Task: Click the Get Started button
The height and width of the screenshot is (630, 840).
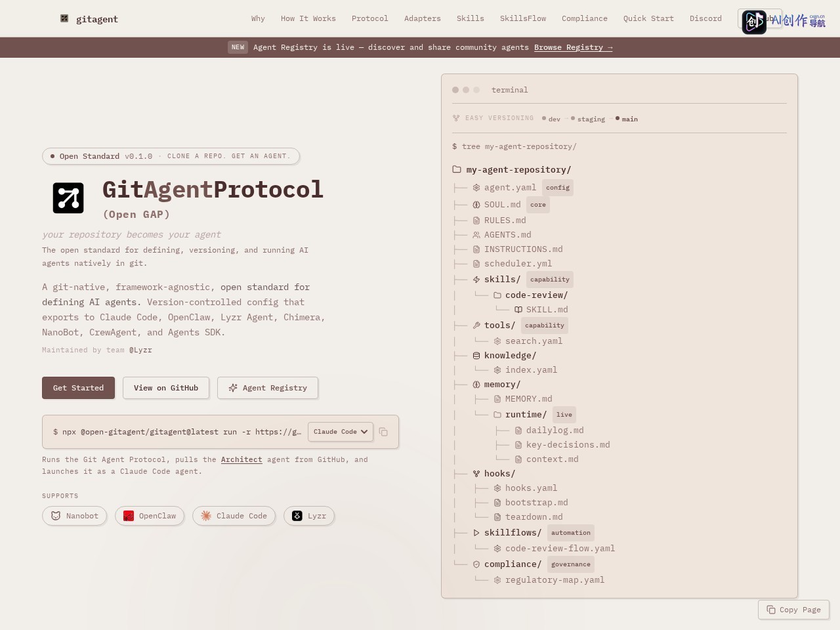Action: tap(78, 388)
